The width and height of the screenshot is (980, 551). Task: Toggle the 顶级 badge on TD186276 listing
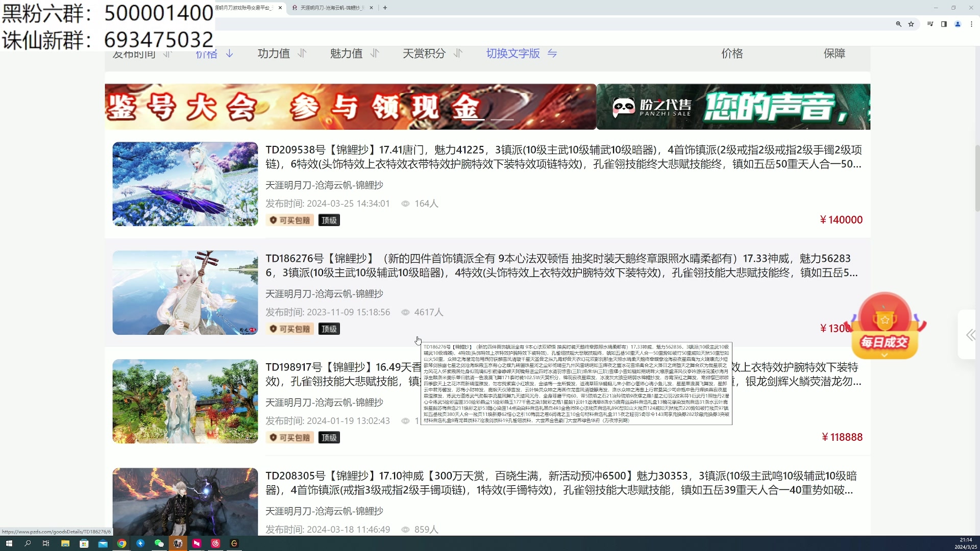pyautogui.click(x=329, y=329)
